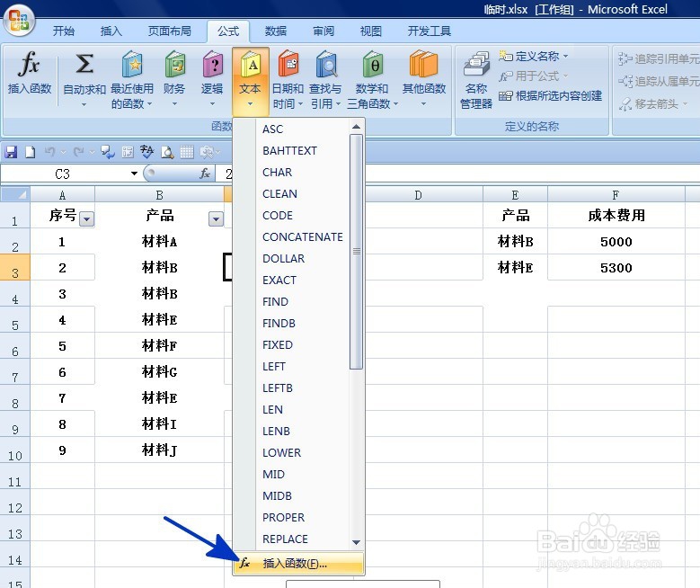Open Date & Time functions book icon
The height and width of the screenshot is (588, 700).
[x=288, y=78]
